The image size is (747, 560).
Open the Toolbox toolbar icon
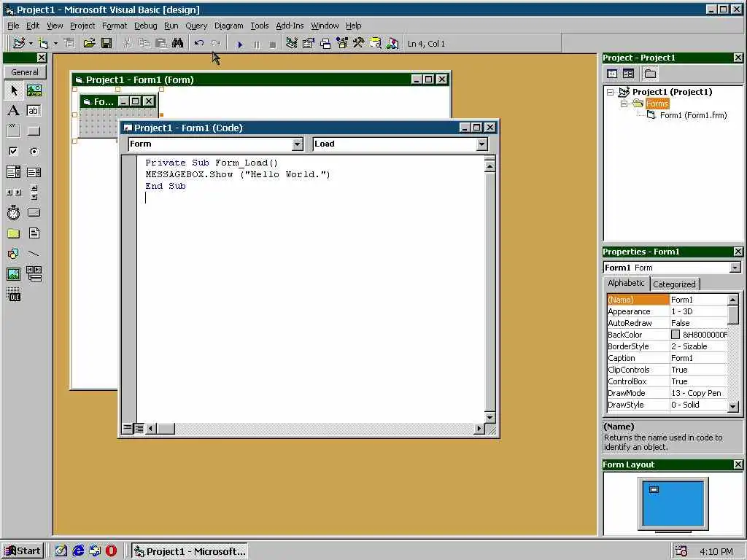359,43
